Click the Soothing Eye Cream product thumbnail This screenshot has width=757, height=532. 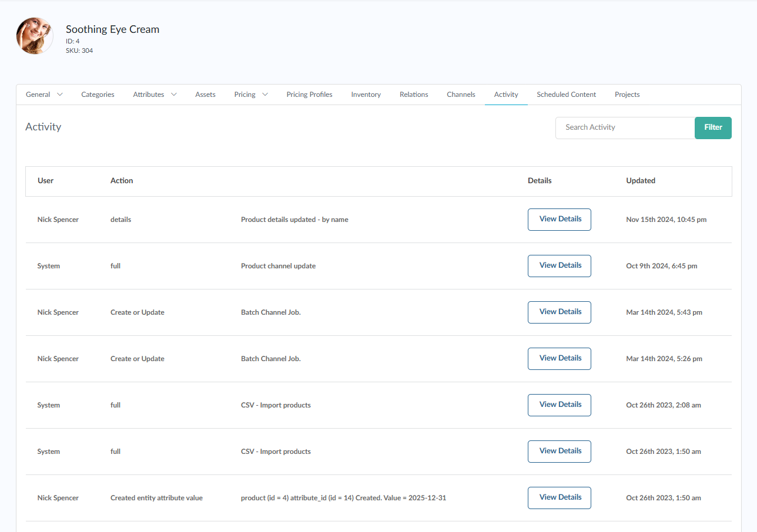point(35,36)
